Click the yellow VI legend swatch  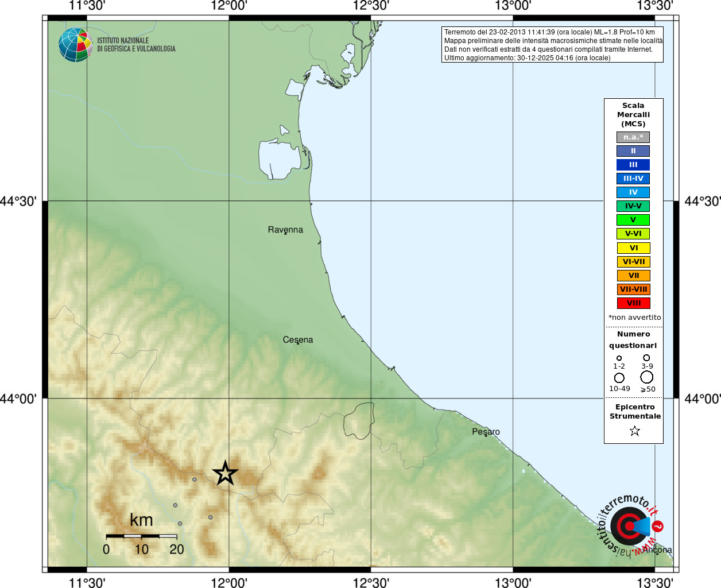[633, 248]
